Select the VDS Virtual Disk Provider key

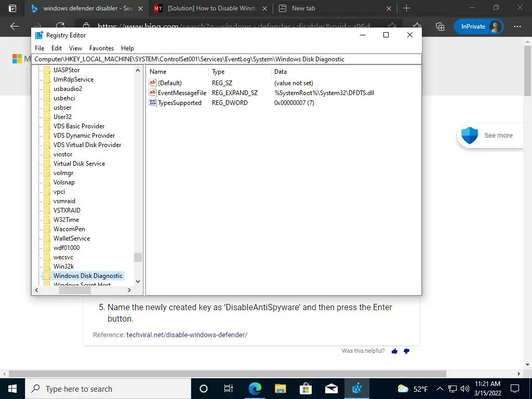click(87, 145)
